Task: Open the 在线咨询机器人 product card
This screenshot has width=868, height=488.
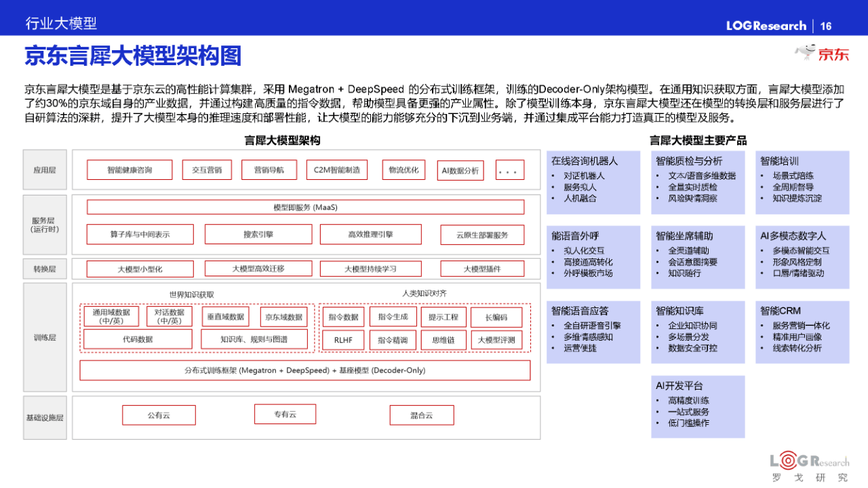Action: point(593,182)
